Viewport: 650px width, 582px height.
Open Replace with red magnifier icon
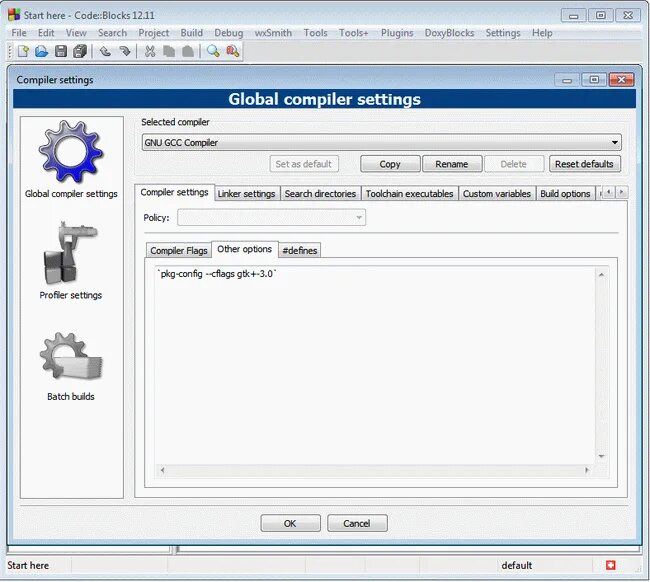pos(233,51)
